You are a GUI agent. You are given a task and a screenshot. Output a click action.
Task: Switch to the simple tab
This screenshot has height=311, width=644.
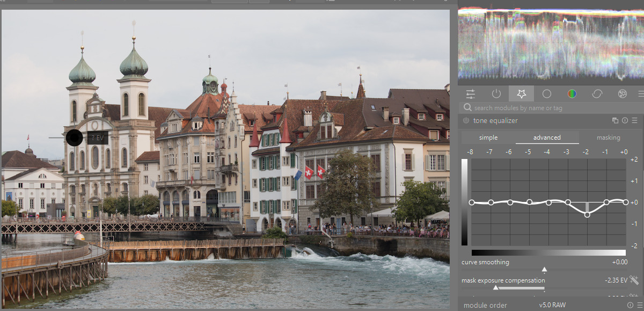[488, 138]
